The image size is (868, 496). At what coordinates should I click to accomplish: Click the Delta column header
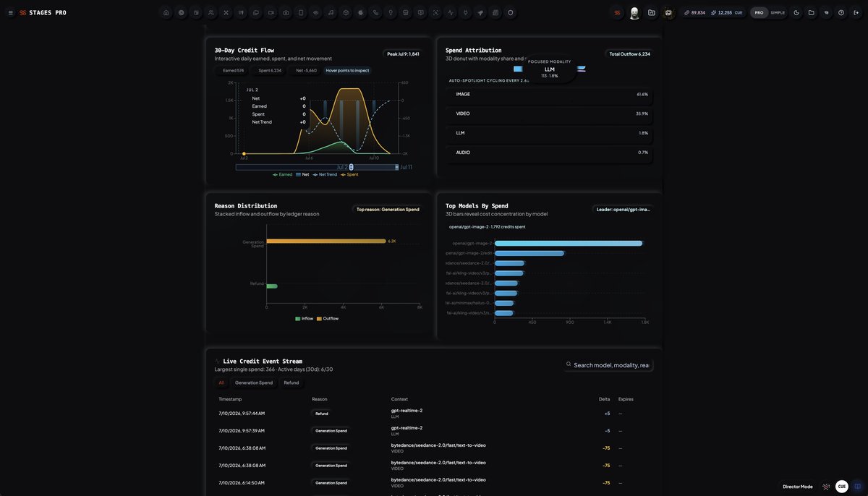coord(604,399)
